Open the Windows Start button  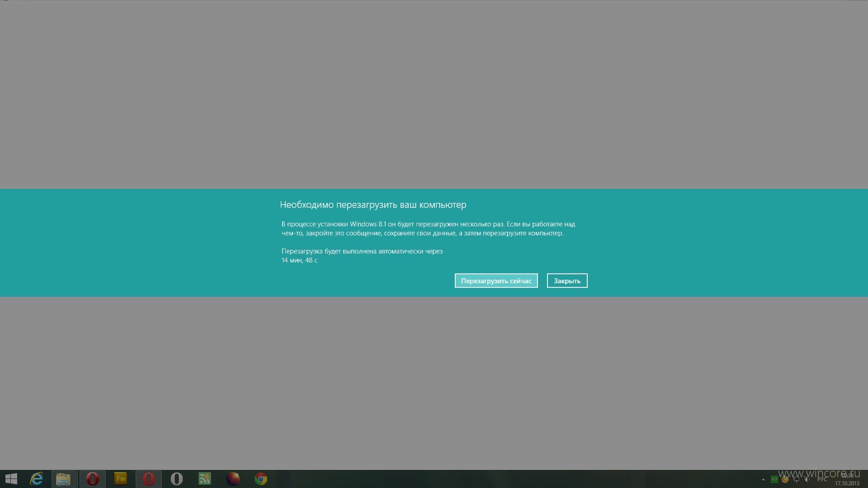tap(11, 479)
